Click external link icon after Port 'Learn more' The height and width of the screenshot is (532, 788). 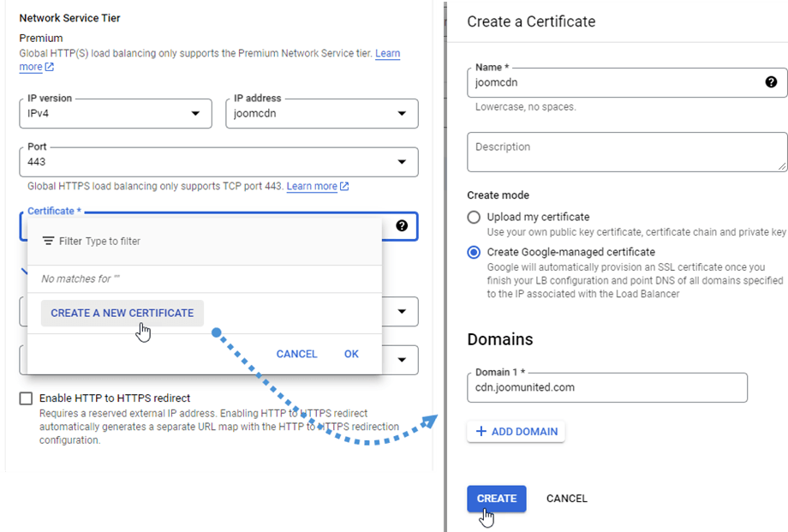tap(344, 187)
